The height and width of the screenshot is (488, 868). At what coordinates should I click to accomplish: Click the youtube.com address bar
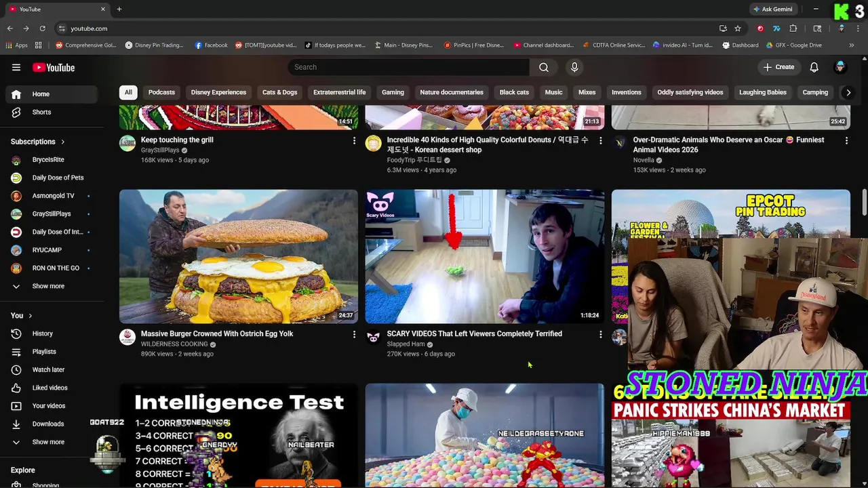pyautogui.click(x=387, y=28)
